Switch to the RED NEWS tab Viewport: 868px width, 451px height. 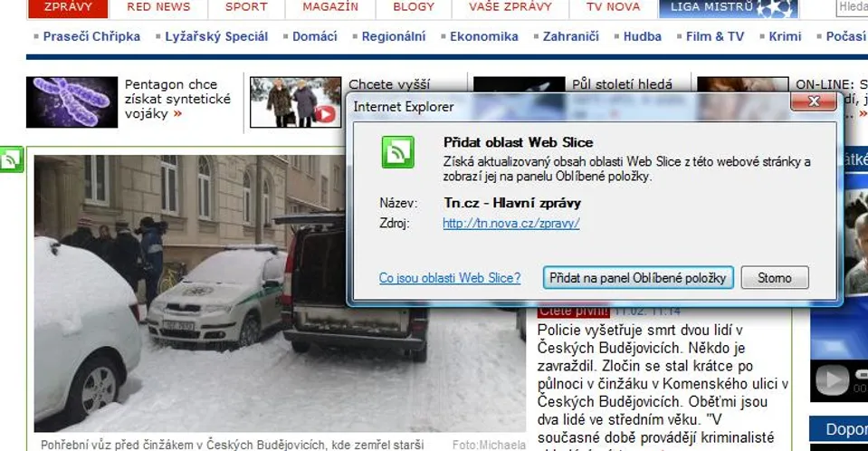[158, 7]
